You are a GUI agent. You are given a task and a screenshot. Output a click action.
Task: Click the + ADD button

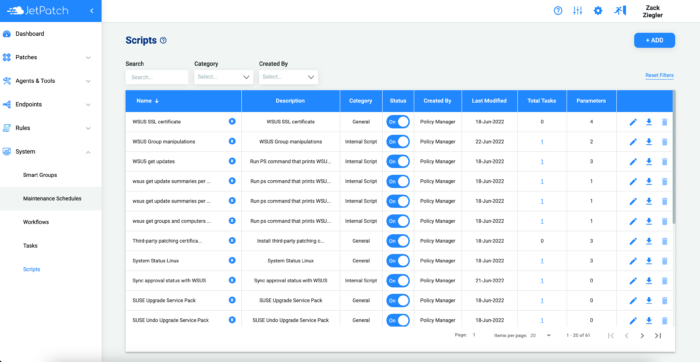pos(654,40)
